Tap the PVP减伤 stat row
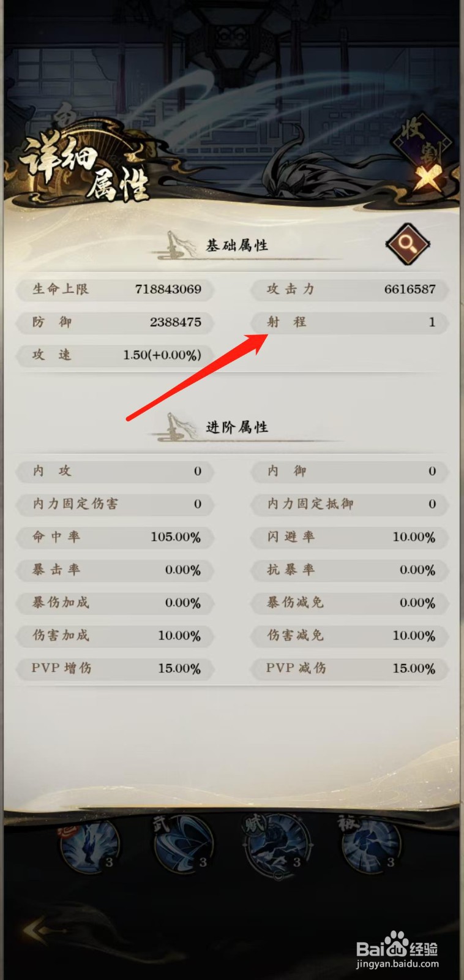Screen dimensions: 464x980 (x=350, y=668)
